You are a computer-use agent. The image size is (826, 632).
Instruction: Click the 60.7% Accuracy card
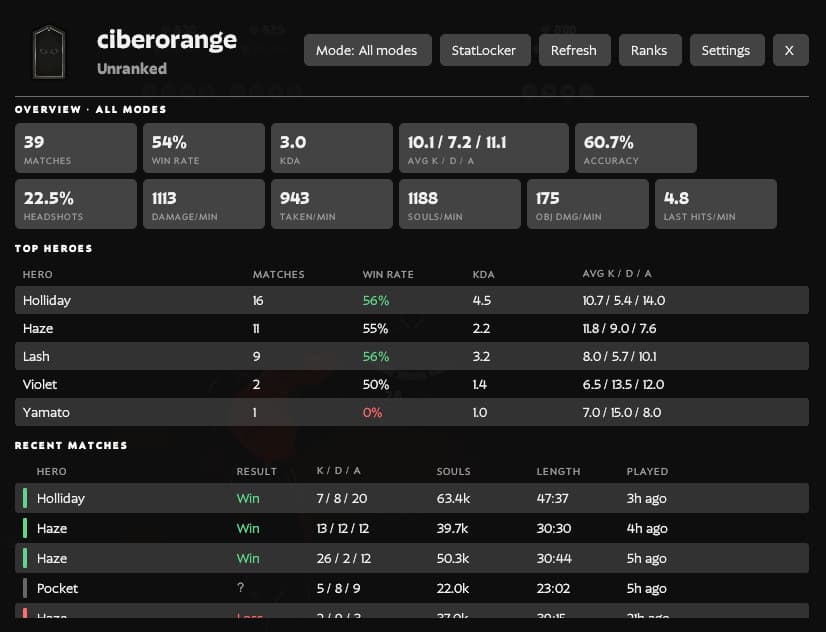(x=636, y=148)
